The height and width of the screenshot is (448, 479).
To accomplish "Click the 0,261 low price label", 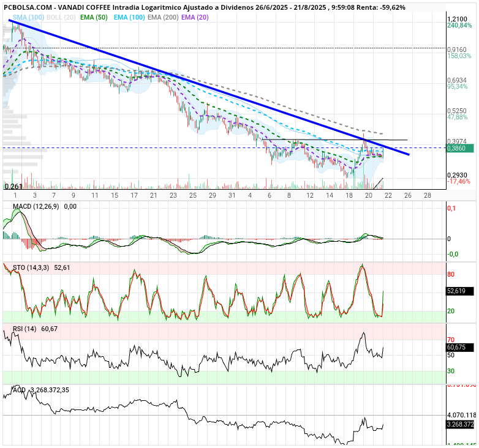I will pyautogui.click(x=13, y=186).
